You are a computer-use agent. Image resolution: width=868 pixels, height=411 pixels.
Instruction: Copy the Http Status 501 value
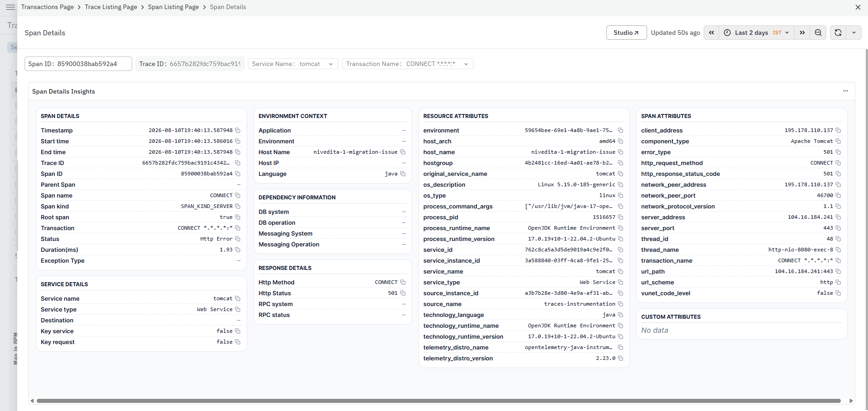(x=403, y=293)
